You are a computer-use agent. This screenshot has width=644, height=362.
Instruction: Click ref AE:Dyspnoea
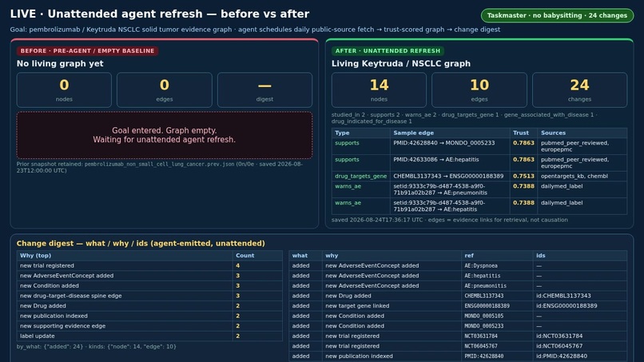pyautogui.click(x=481, y=266)
